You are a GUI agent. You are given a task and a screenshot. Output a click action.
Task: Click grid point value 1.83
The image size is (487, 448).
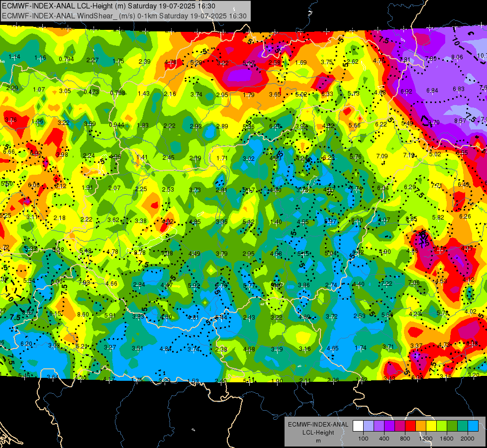[143, 125]
